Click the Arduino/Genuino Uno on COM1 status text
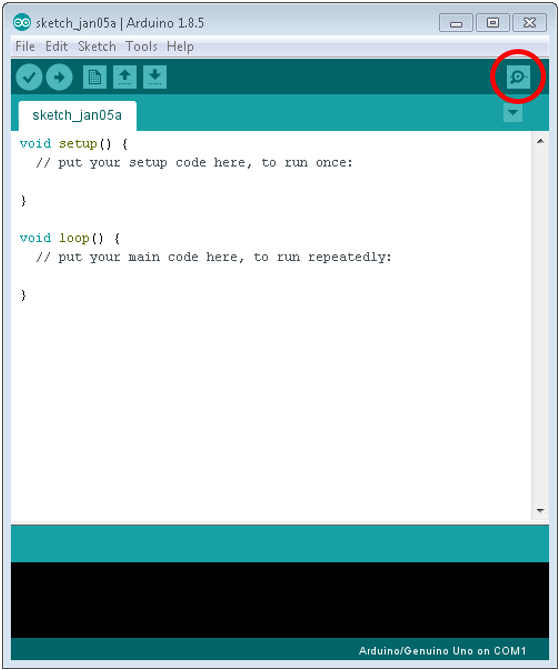Image resolution: width=559 pixels, height=670 pixels. (x=442, y=651)
